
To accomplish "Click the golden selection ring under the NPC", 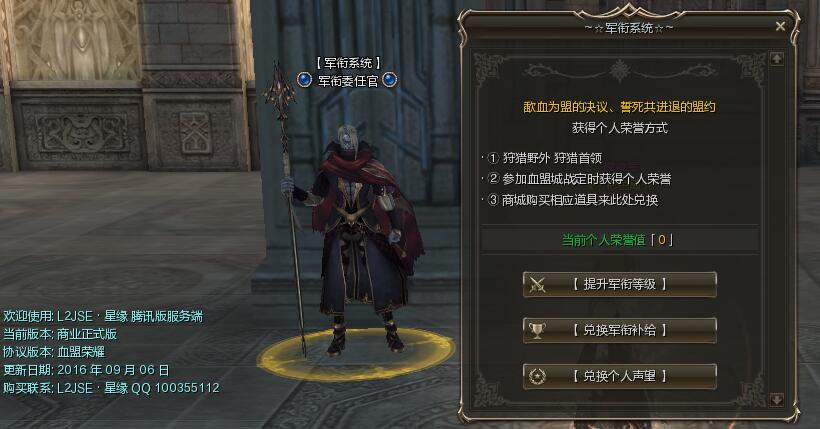I will [x=357, y=355].
